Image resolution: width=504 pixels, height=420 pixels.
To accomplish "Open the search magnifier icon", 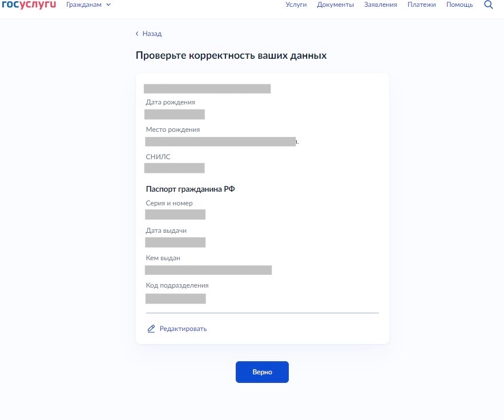I will point(488,5).
